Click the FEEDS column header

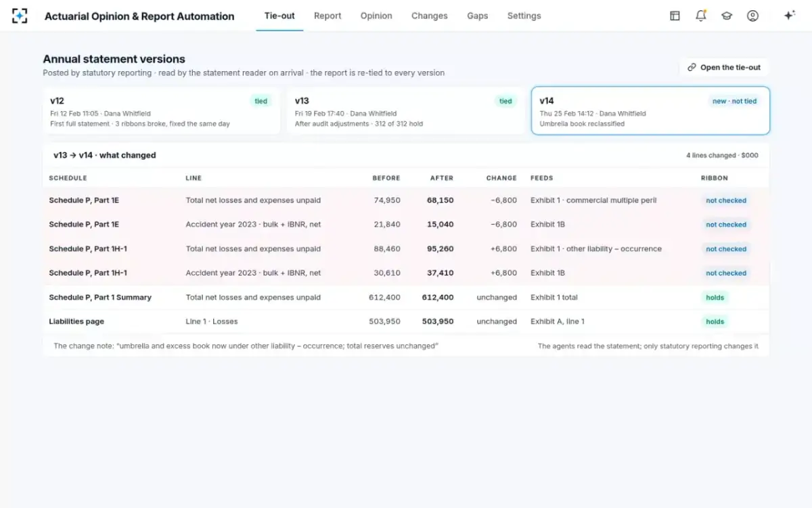(542, 178)
